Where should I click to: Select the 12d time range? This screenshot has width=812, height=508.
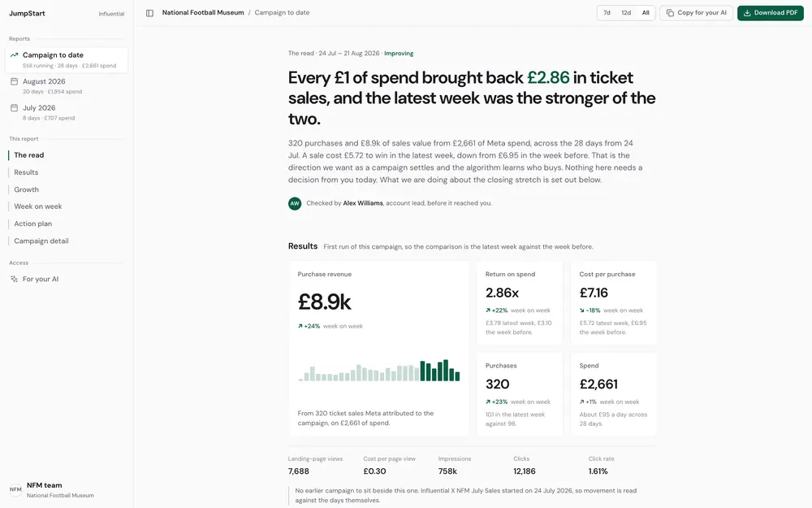click(x=626, y=13)
